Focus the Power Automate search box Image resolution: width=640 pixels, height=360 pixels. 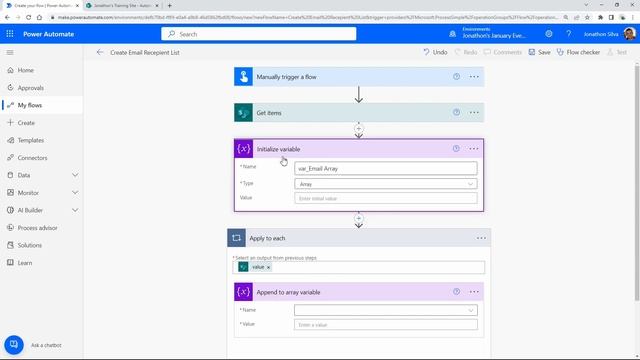tap(259, 34)
